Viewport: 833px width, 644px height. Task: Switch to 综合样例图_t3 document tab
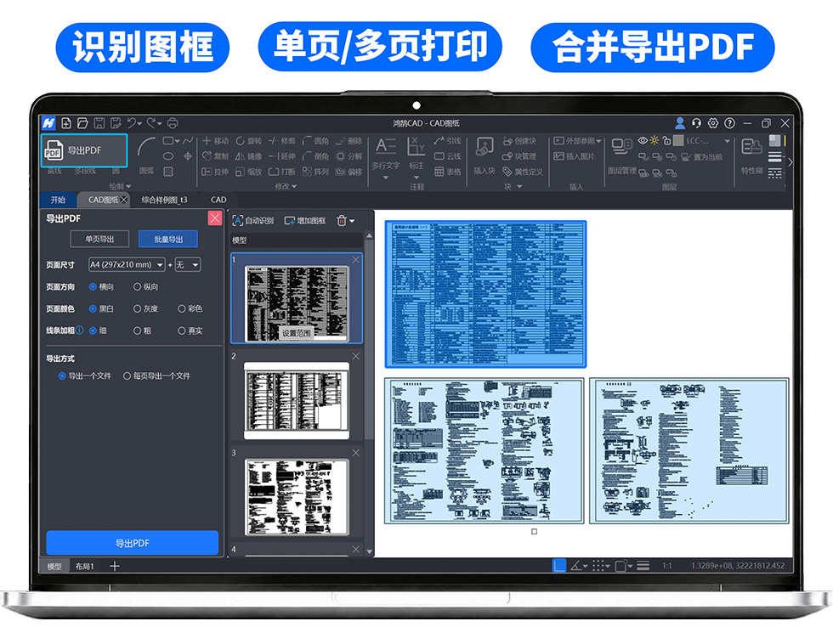pos(164,200)
